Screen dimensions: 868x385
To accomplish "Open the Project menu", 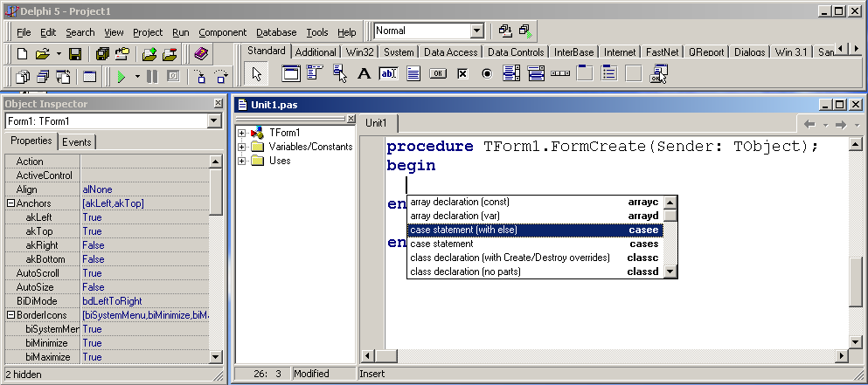I will (148, 32).
